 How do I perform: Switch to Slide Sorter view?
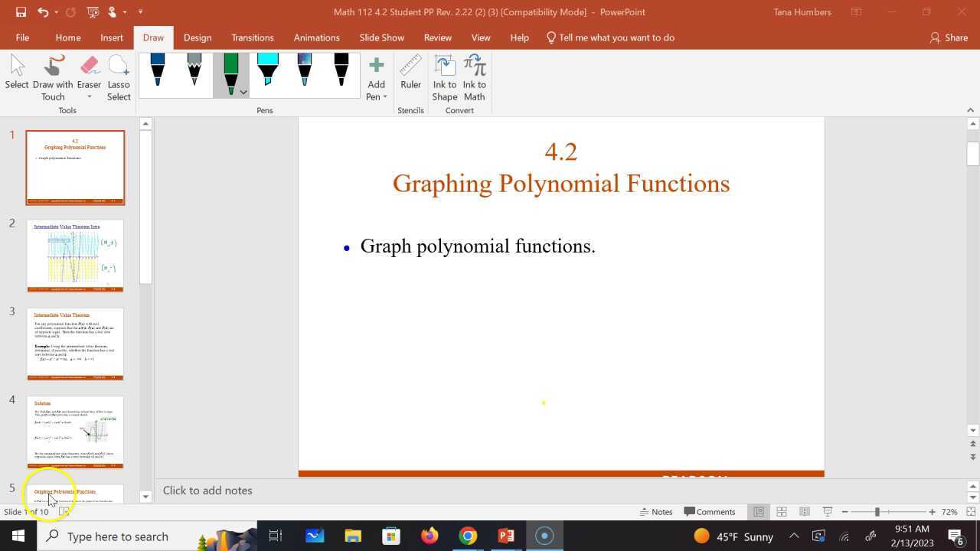click(x=782, y=511)
